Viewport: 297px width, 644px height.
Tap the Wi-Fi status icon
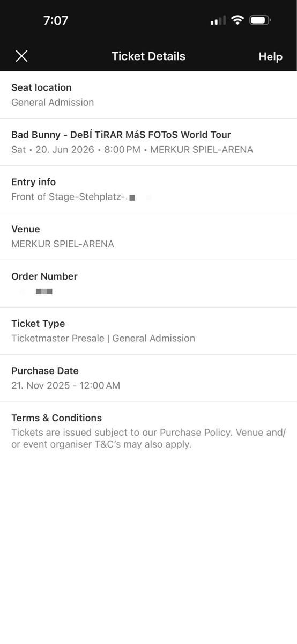237,20
